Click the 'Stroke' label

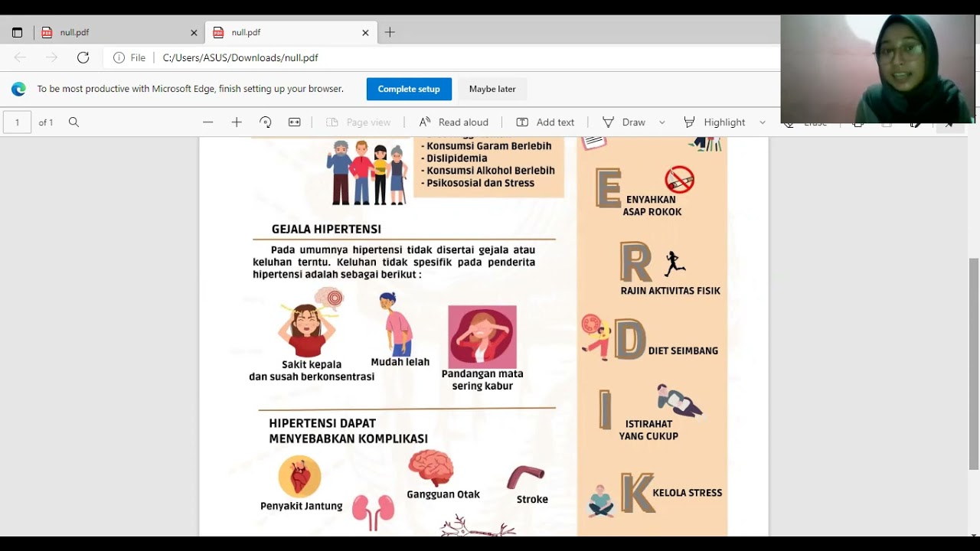click(532, 499)
